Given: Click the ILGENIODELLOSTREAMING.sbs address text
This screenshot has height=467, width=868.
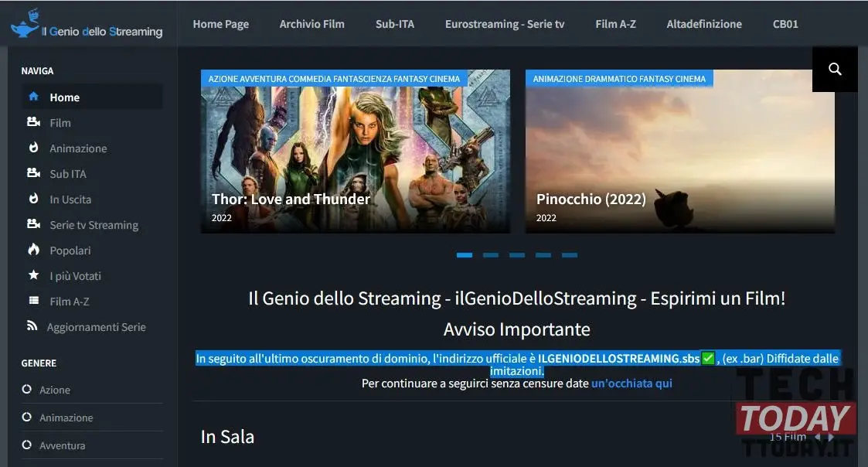Looking at the screenshot, I should [x=619, y=359].
